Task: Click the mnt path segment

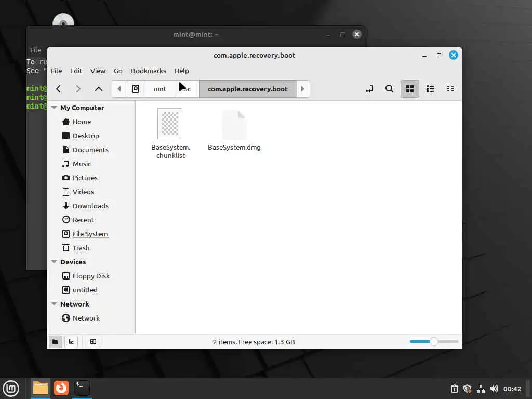Action: click(x=160, y=89)
